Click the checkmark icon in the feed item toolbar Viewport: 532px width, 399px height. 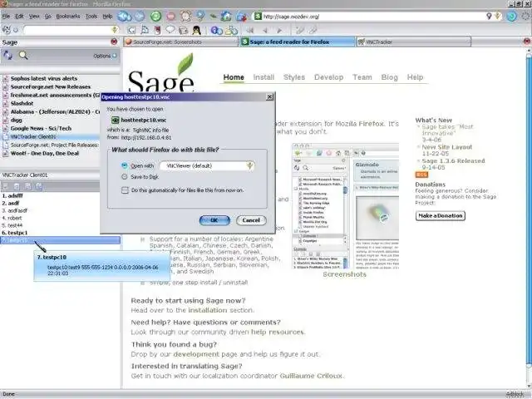(x=6, y=186)
